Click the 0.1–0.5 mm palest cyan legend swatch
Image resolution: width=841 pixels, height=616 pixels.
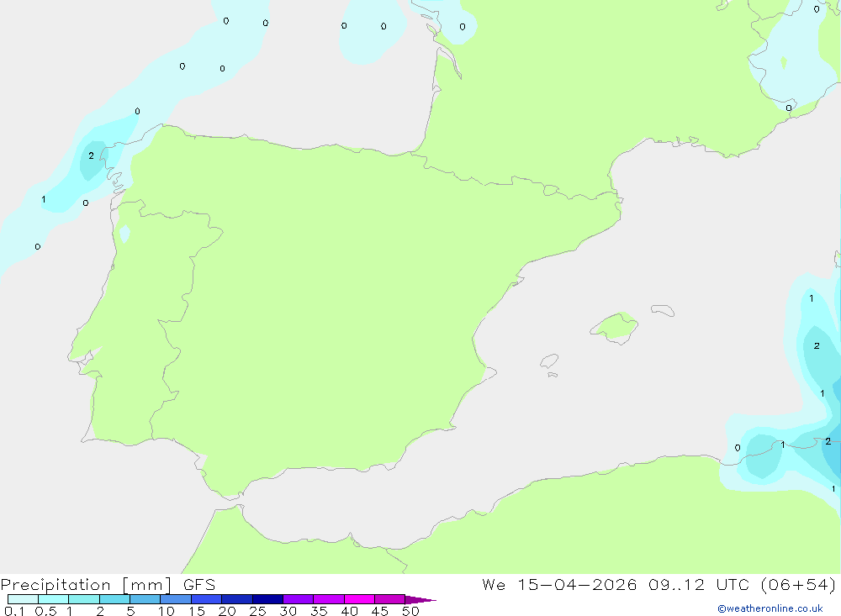pos(23,599)
